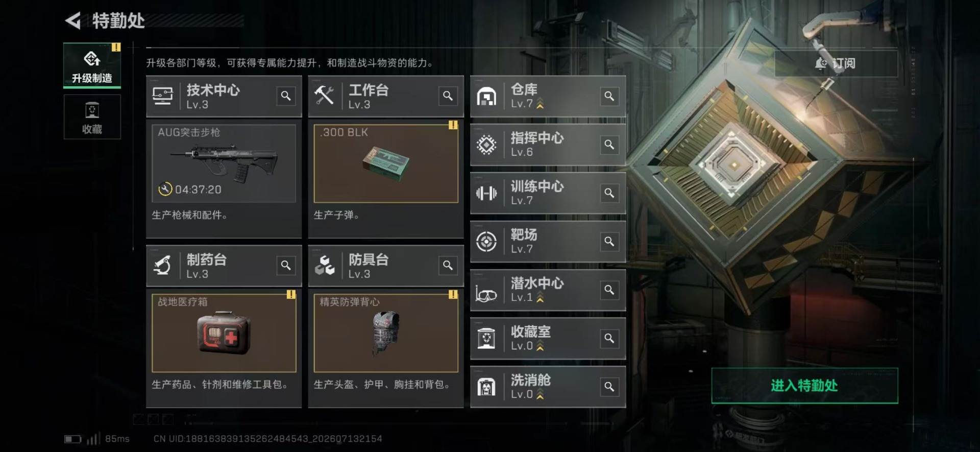Switch to the 收藏 tab
The image size is (980, 452).
[92, 117]
